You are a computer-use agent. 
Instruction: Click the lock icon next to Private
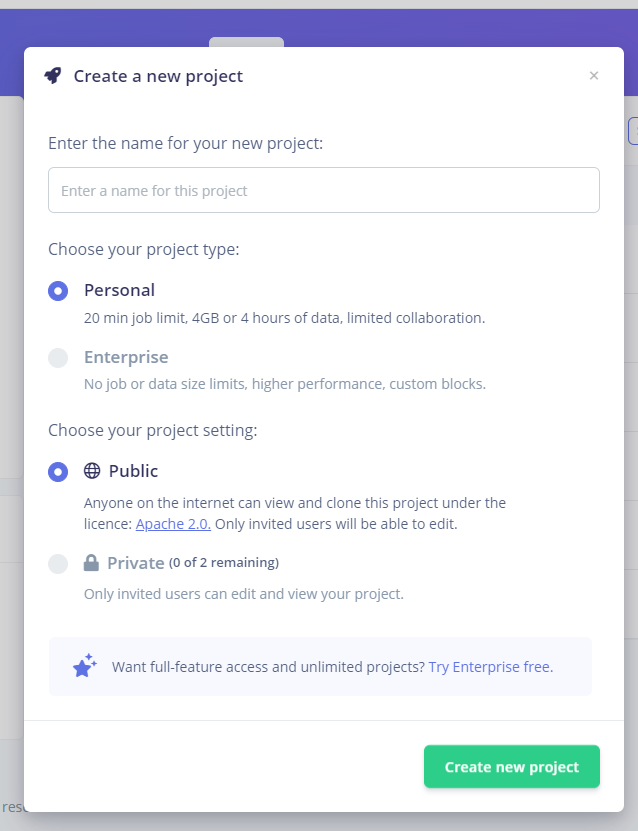click(x=91, y=563)
